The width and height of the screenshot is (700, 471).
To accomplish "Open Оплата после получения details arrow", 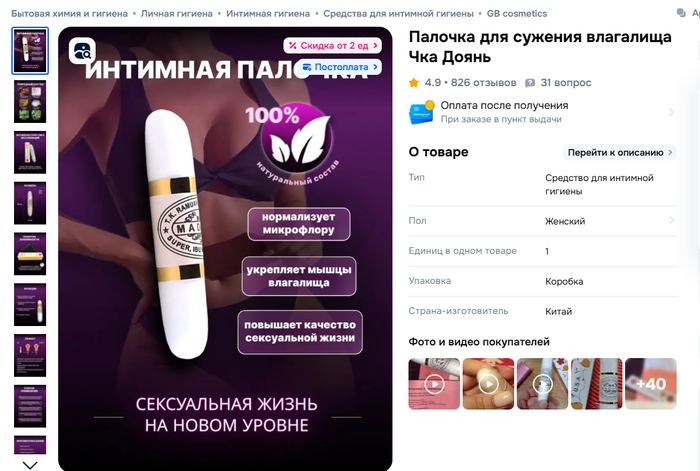I will point(671,112).
